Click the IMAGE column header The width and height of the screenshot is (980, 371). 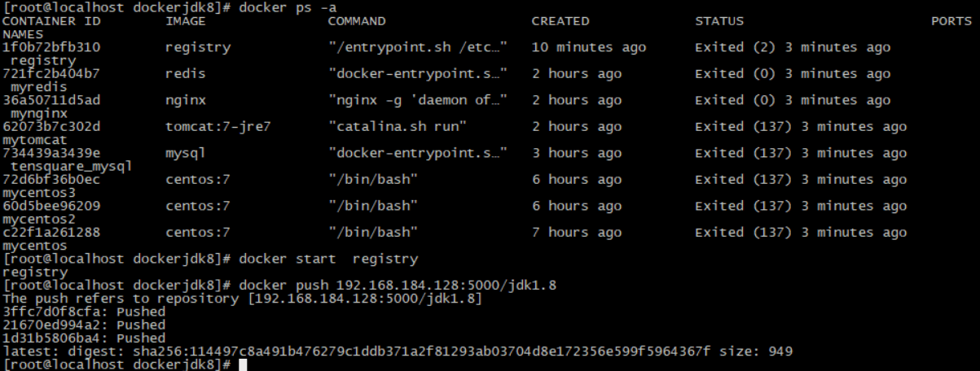click(185, 21)
